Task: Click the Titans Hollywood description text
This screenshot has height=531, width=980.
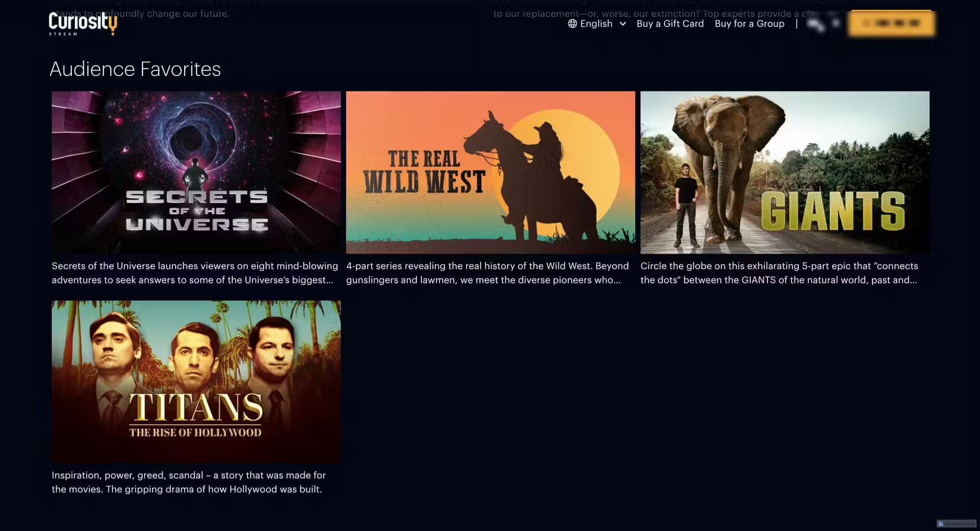Action: [x=189, y=482]
